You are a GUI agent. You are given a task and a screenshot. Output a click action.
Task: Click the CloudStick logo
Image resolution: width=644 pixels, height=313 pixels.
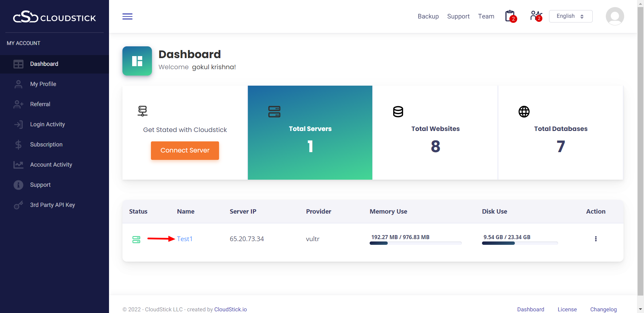tap(54, 17)
